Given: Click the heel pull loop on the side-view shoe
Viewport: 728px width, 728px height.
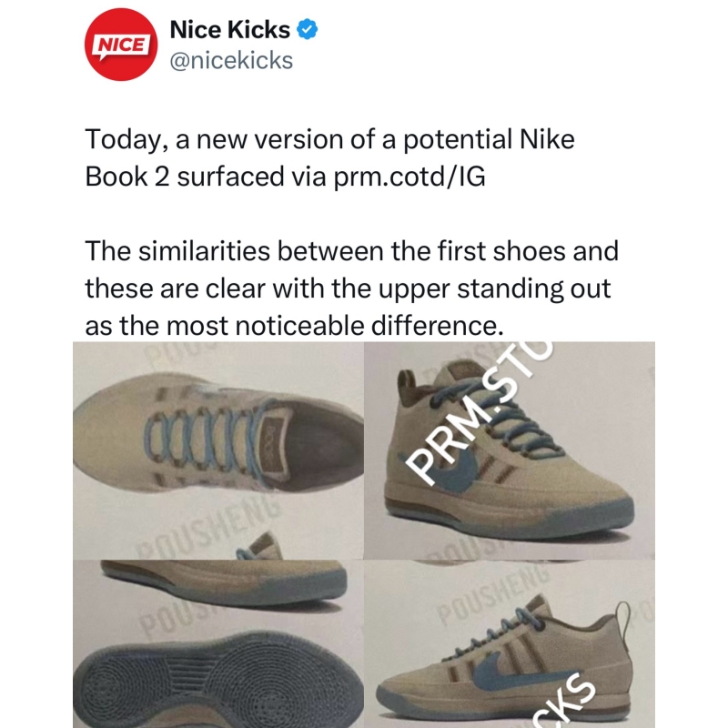Looking at the screenshot, I should (x=623, y=619).
